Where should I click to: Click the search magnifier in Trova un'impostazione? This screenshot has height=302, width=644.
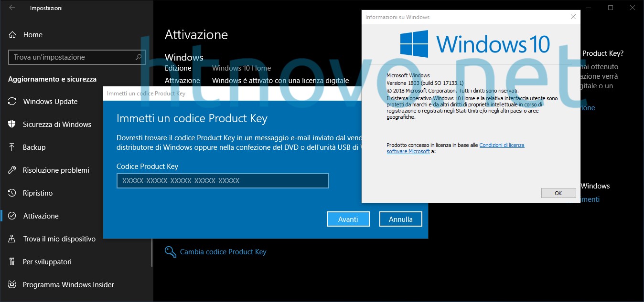click(x=138, y=57)
